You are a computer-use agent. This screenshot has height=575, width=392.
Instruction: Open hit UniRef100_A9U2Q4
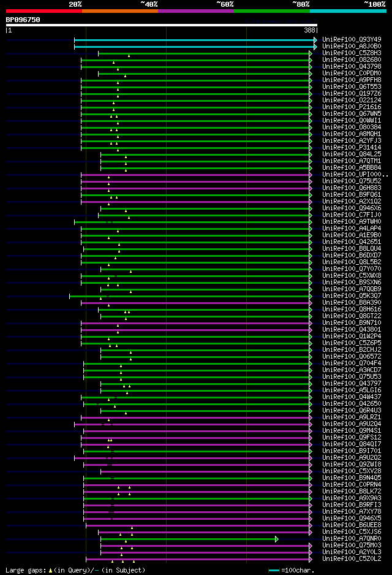(352, 424)
